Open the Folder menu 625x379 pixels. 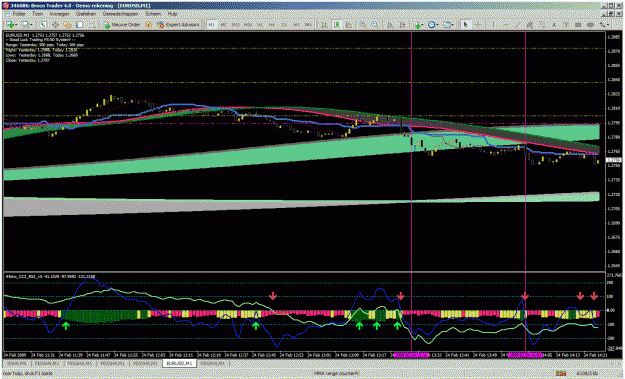click(19, 14)
